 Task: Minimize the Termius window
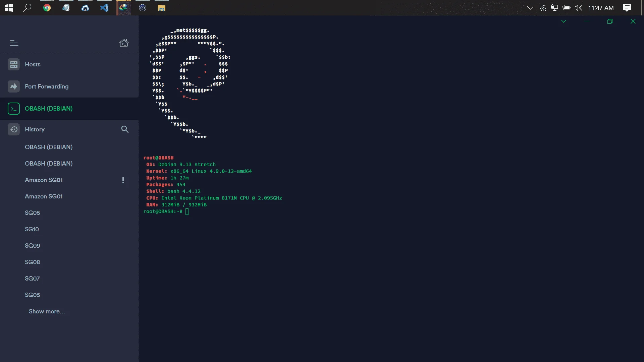[587, 21]
